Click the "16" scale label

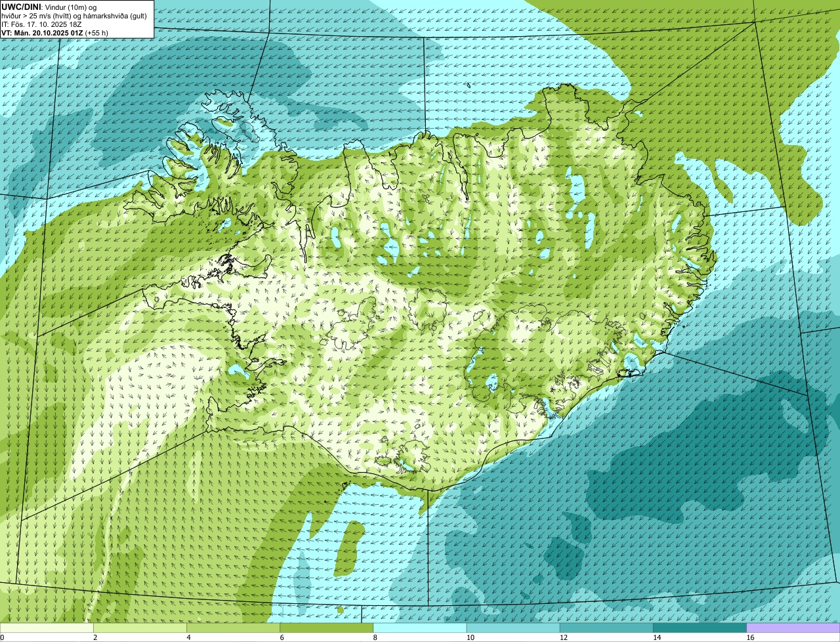[x=750, y=637]
